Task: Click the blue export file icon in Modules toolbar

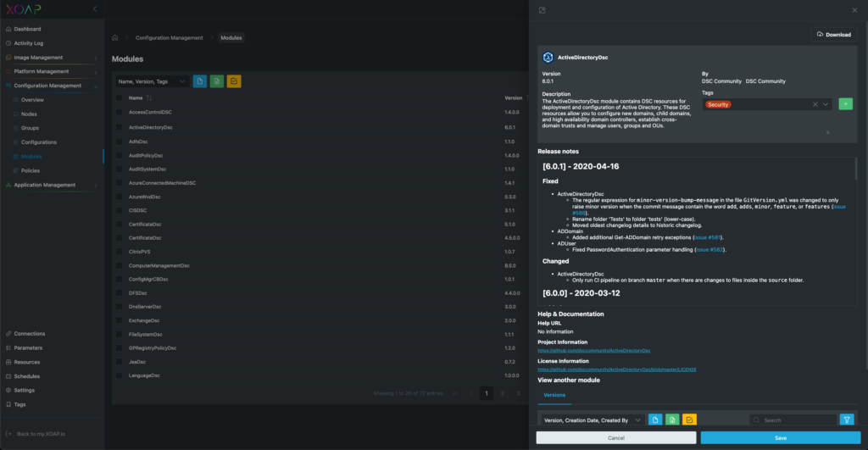Action: (200, 81)
